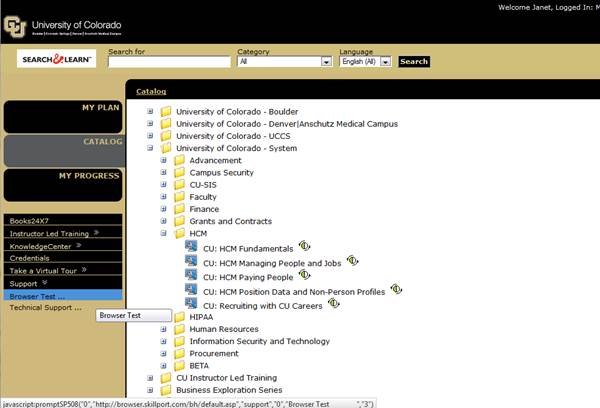The height and width of the screenshot is (408, 600).
Task: Expand the Campus Security folder node
Action: point(163,173)
